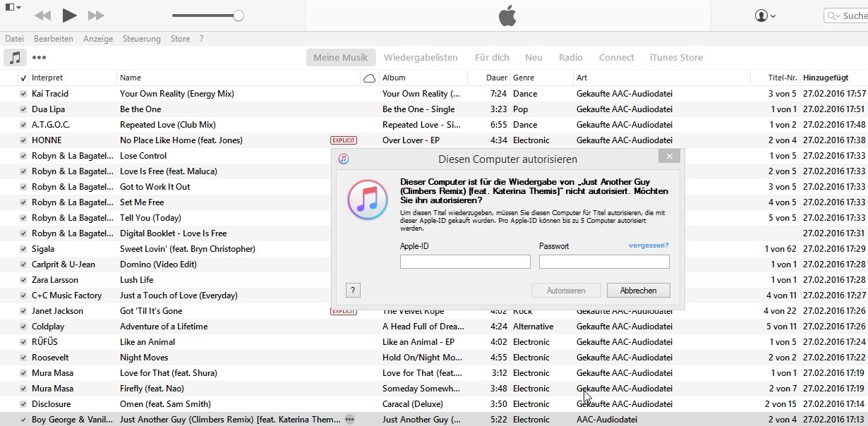This screenshot has height=426, width=868.
Task: Select the Music library note icon
Action: (15, 57)
